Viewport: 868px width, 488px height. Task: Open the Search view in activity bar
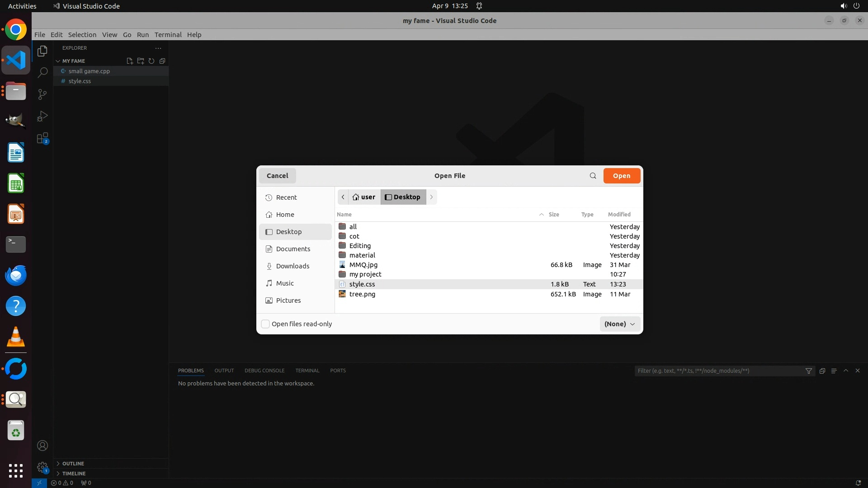(42, 72)
